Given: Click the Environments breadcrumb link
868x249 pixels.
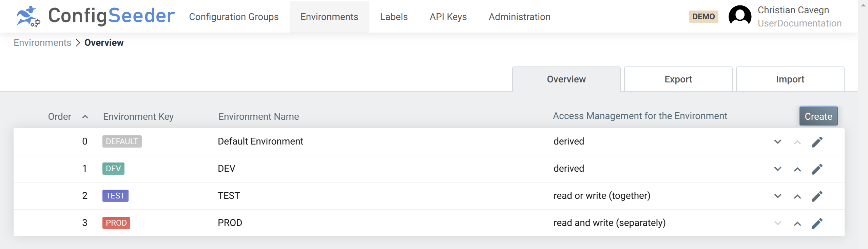Looking at the screenshot, I should click(42, 43).
